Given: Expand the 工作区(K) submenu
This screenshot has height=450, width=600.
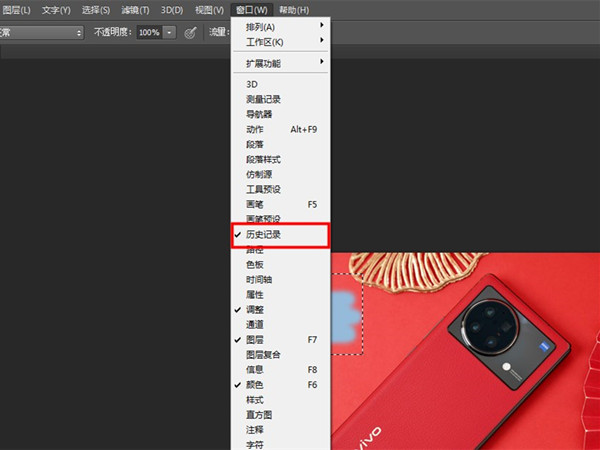Looking at the screenshot, I should point(279,41).
